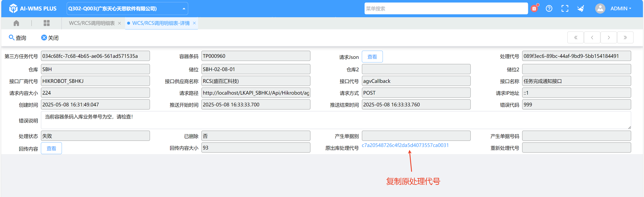
Task: Click the 推送结束时间 field
Action: (416, 104)
